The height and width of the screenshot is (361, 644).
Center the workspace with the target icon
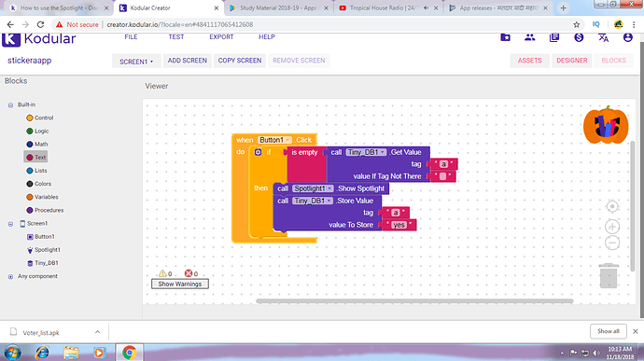tap(612, 206)
